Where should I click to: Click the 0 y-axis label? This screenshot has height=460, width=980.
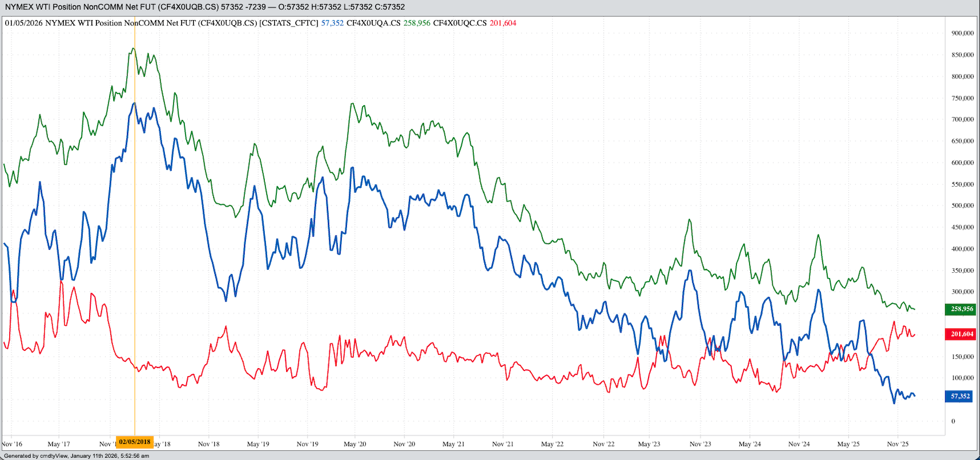pyautogui.click(x=953, y=421)
